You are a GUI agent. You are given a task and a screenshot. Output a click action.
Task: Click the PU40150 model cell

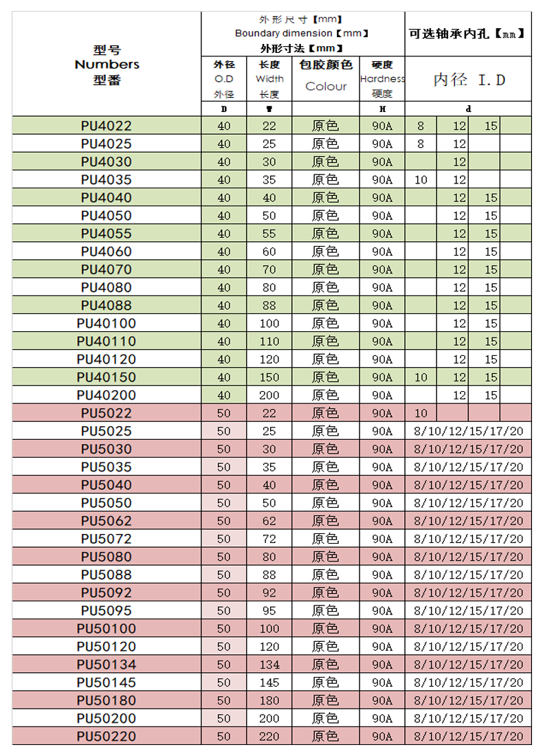click(x=107, y=377)
